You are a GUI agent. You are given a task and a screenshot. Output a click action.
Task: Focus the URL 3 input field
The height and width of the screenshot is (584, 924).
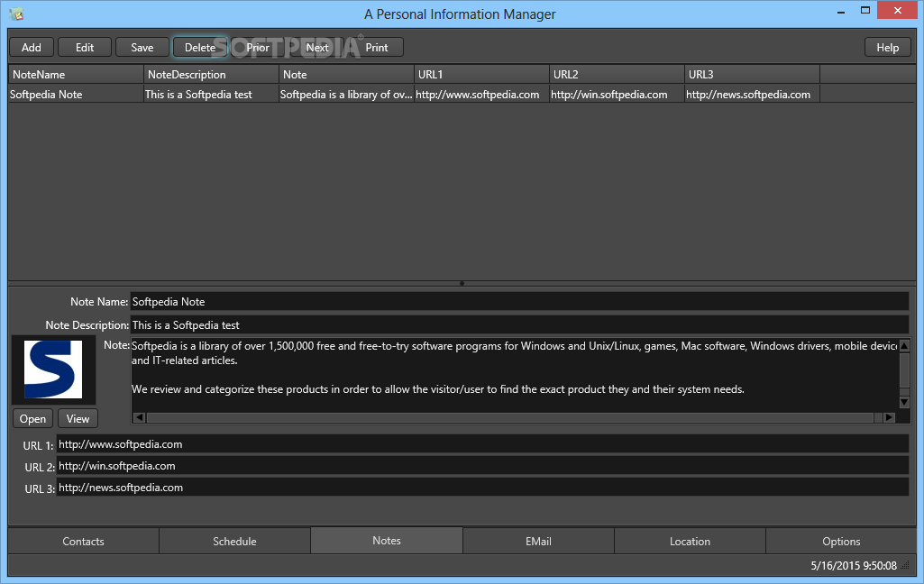[482, 488]
